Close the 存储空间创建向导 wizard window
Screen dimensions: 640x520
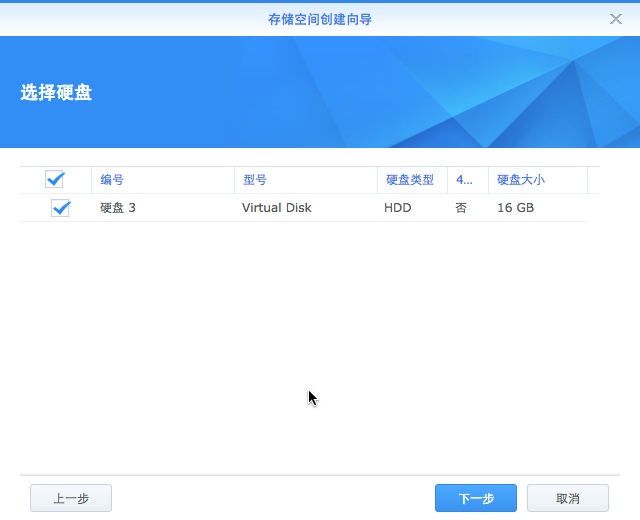616,19
